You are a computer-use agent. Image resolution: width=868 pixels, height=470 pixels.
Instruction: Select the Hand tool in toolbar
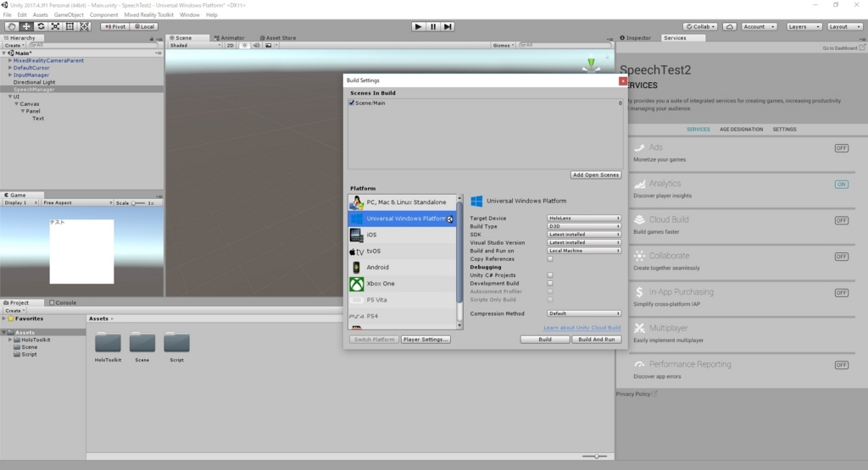click(x=11, y=26)
